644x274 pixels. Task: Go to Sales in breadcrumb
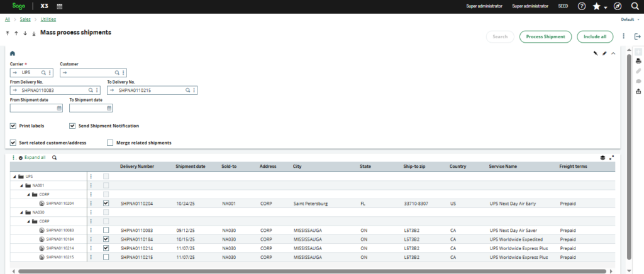tap(25, 19)
